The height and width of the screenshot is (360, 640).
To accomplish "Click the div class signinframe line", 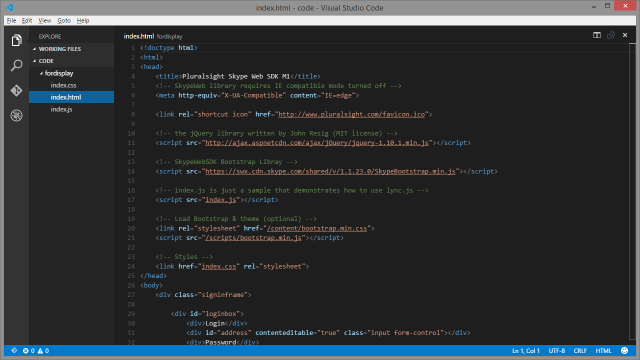I will click(x=203, y=295).
